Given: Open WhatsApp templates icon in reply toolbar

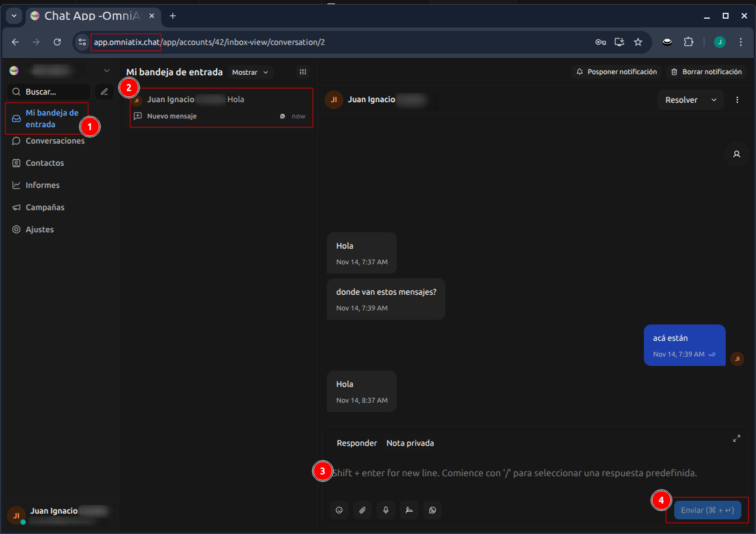Looking at the screenshot, I should pyautogui.click(x=432, y=510).
